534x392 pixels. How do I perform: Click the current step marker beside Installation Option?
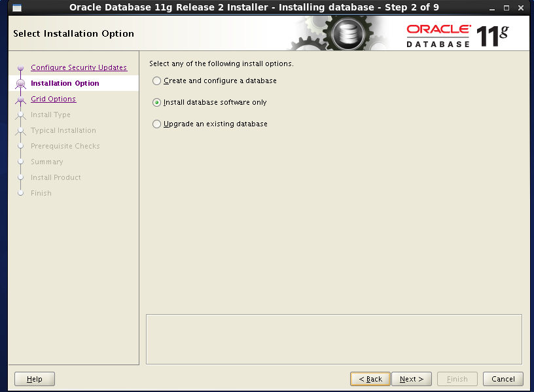coord(20,84)
